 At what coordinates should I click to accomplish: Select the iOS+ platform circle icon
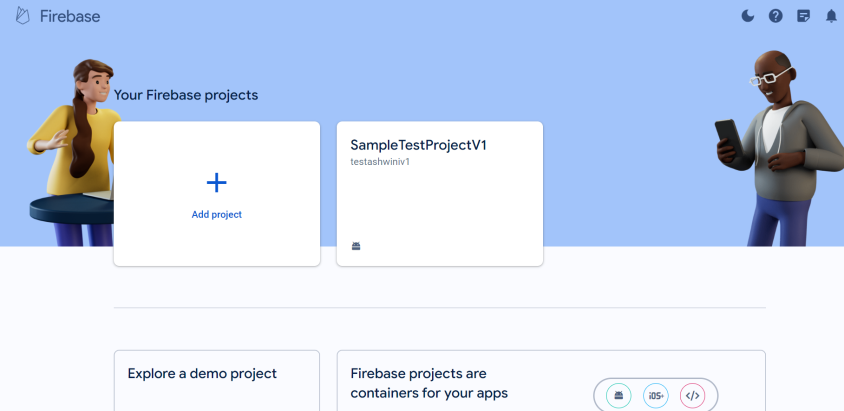pos(656,396)
